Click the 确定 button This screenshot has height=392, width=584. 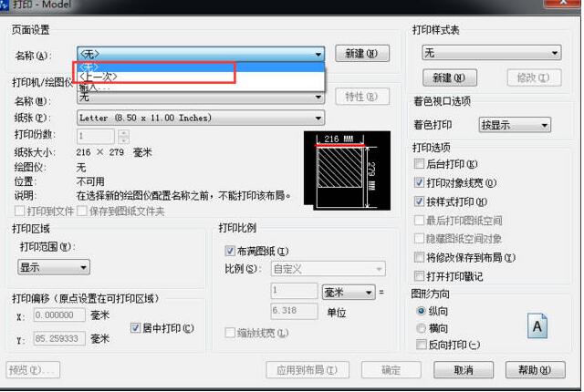[391, 370]
